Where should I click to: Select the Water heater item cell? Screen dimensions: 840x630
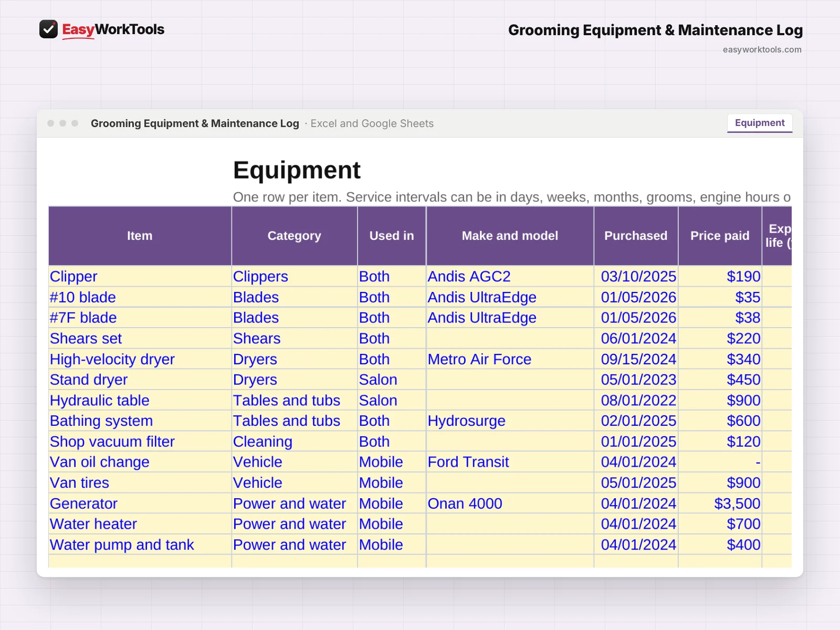pyautogui.click(x=140, y=524)
